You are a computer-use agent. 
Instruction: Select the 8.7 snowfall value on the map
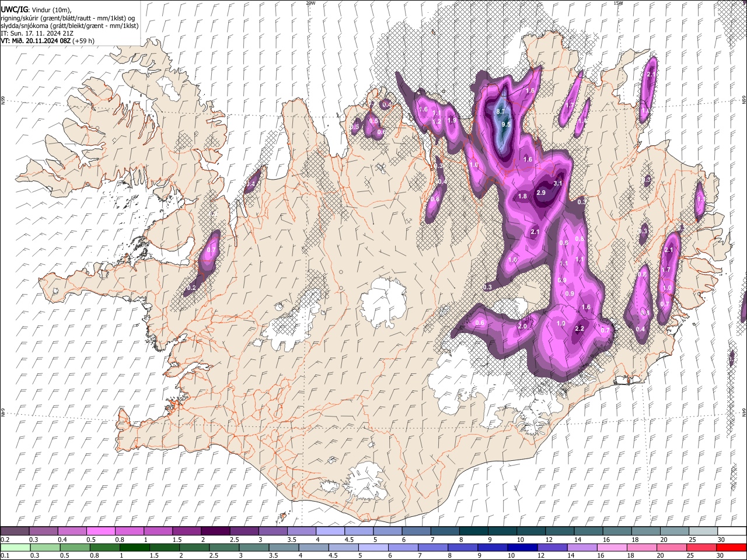pyautogui.click(x=501, y=111)
